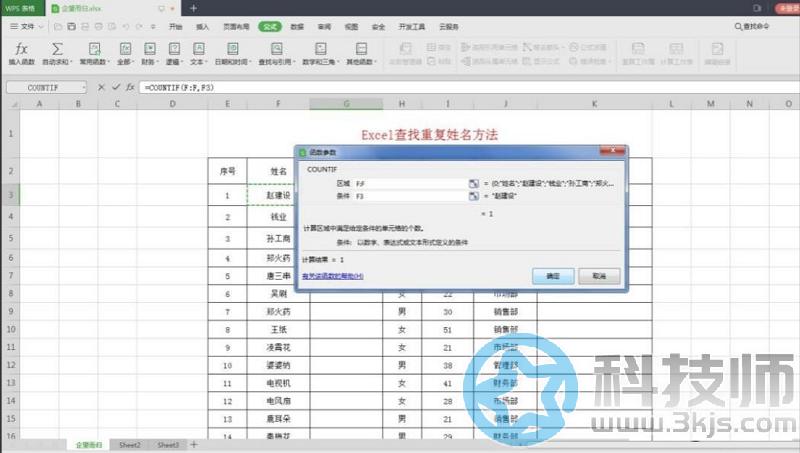The image size is (800, 453).
Task: Click the Name Manager icon in ribbon
Action: [x=405, y=49]
